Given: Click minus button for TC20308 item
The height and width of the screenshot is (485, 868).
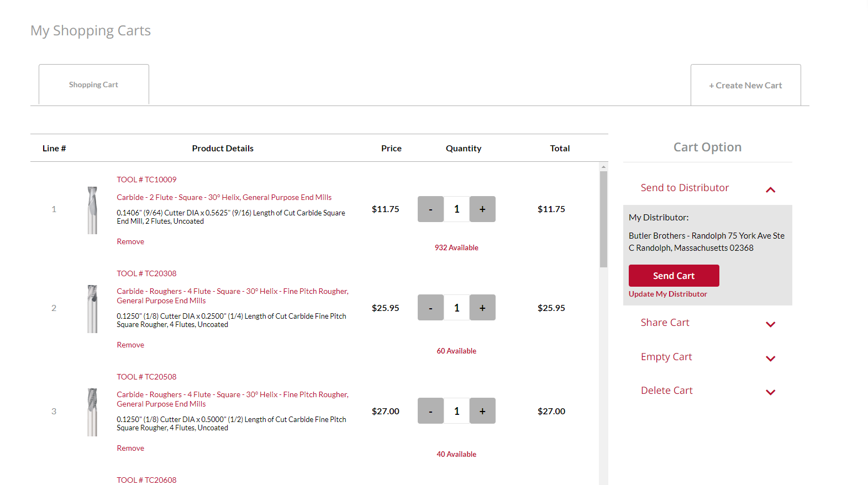Looking at the screenshot, I should (430, 308).
